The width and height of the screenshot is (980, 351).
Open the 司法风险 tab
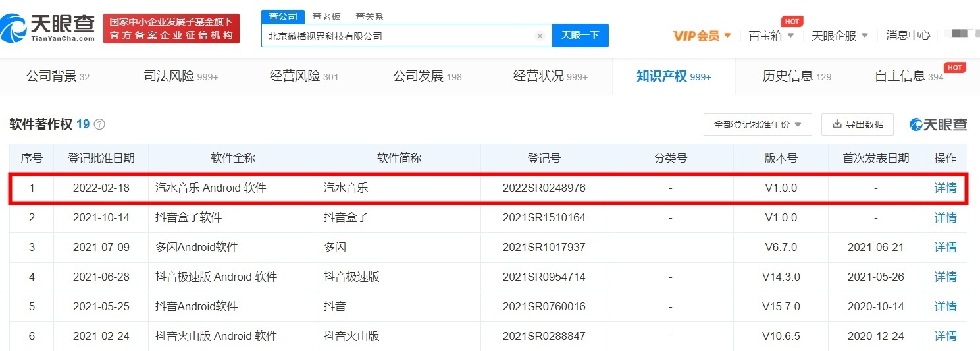[x=181, y=76]
